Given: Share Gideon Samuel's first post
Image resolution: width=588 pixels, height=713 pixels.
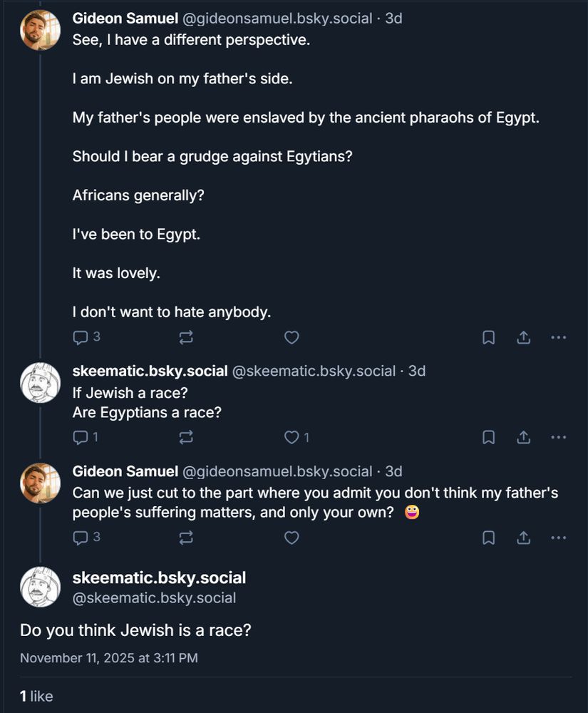Looking at the screenshot, I should tap(524, 338).
